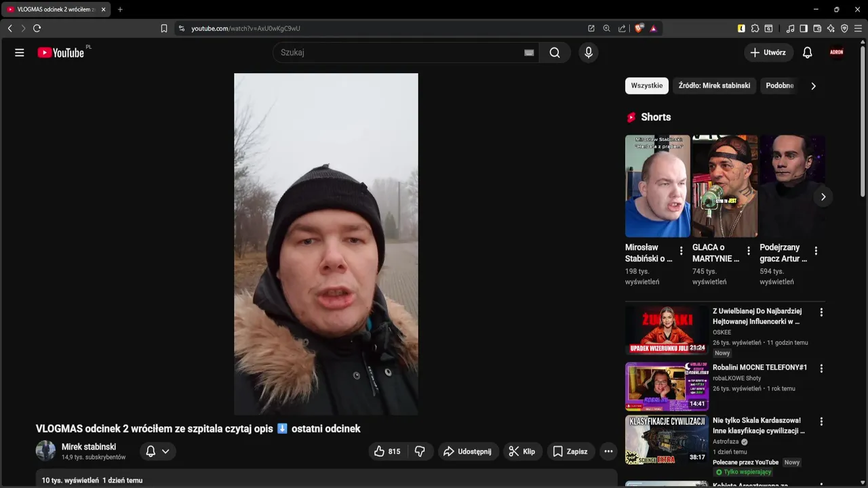Open options for Robalini MOCNE TELEFONY video
The image size is (868, 488).
[x=821, y=369]
